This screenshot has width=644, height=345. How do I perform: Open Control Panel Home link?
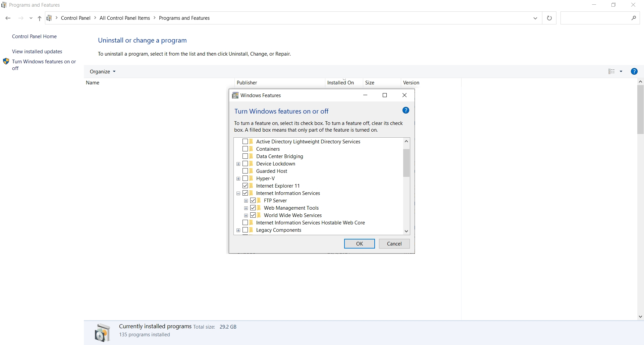tap(34, 37)
